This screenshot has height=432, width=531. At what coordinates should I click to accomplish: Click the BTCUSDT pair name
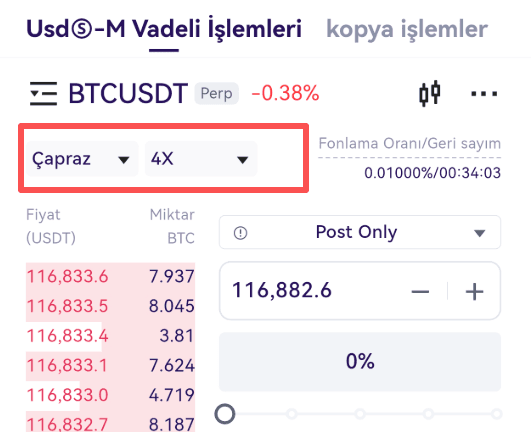coord(128,93)
